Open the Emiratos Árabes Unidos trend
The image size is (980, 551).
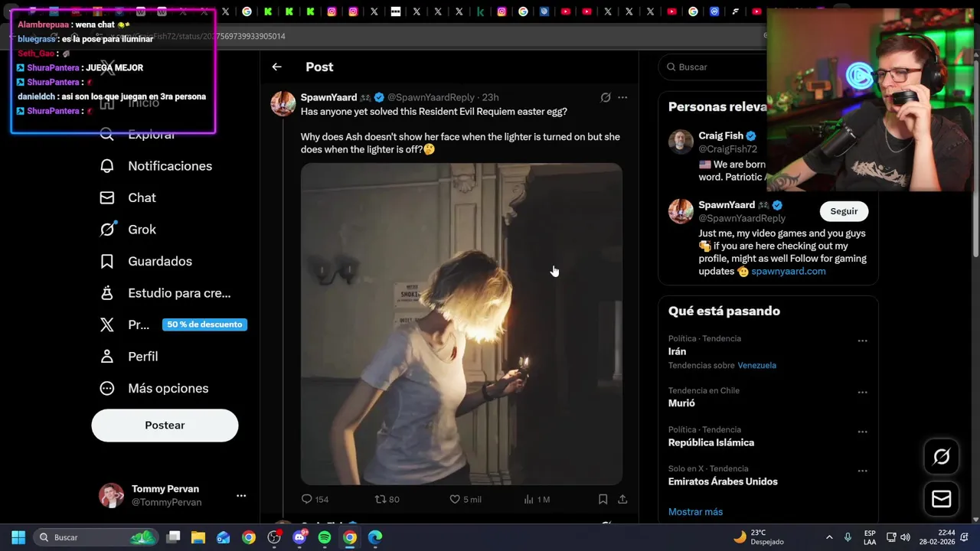pyautogui.click(x=723, y=481)
